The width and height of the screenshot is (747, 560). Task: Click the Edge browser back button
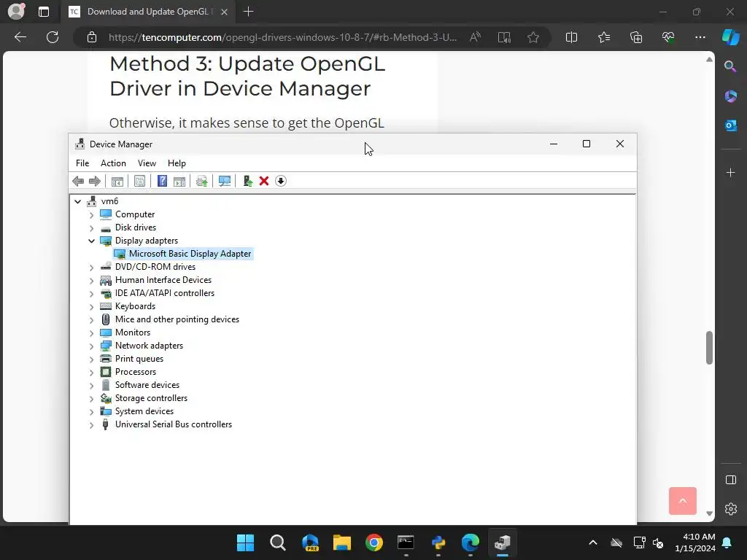(x=20, y=37)
